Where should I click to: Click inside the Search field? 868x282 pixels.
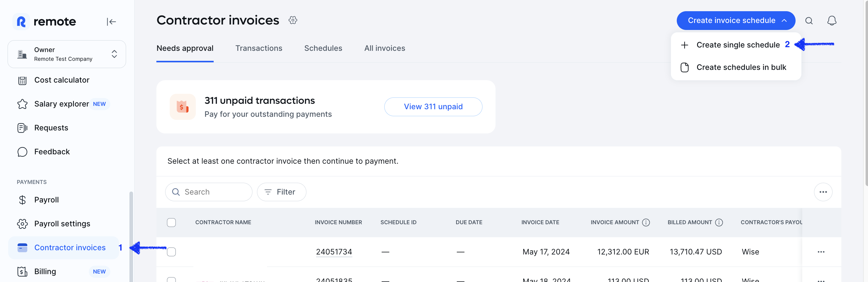click(209, 192)
